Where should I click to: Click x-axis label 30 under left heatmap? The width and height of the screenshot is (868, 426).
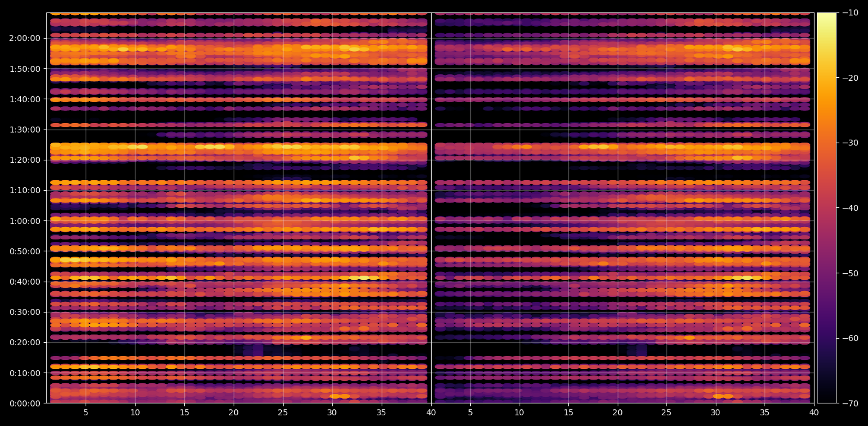tap(332, 413)
